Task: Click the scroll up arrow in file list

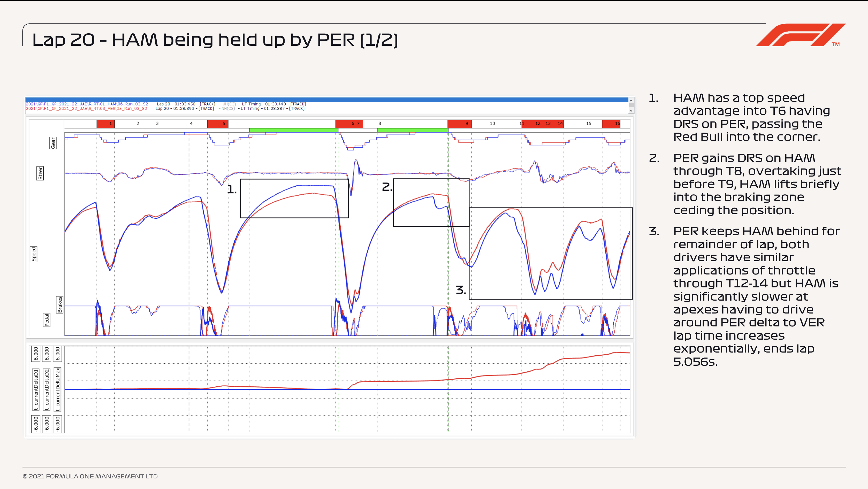Action: tap(631, 101)
